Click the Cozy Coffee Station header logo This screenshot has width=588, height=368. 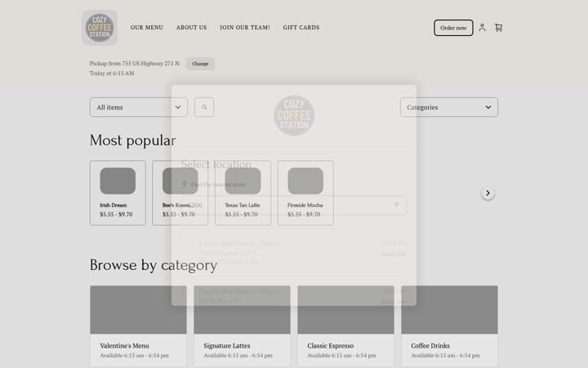[x=100, y=28]
